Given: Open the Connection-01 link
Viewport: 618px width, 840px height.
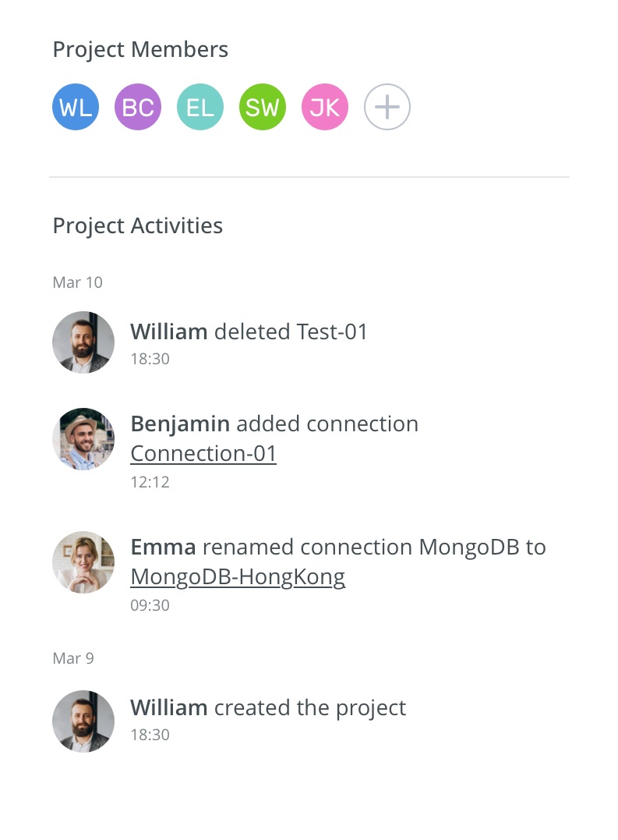Looking at the screenshot, I should click(x=203, y=453).
